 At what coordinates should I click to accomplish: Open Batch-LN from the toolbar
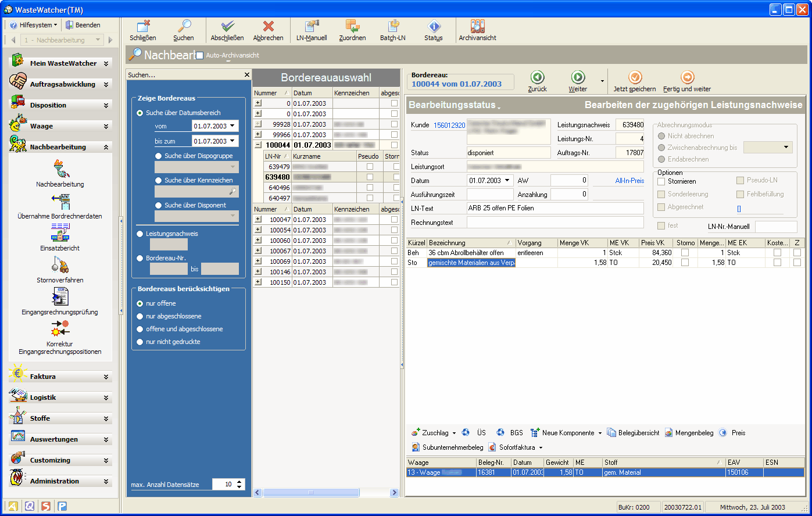coord(393,27)
